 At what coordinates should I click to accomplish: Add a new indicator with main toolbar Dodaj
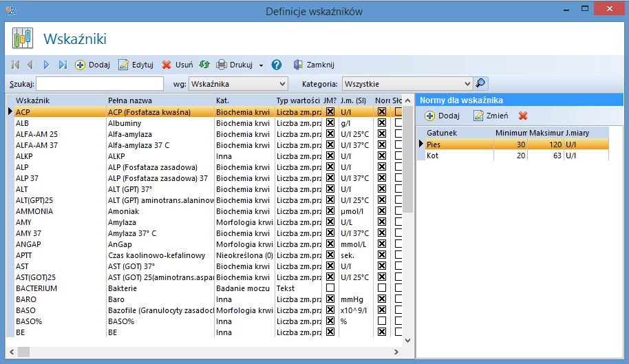[x=92, y=65]
